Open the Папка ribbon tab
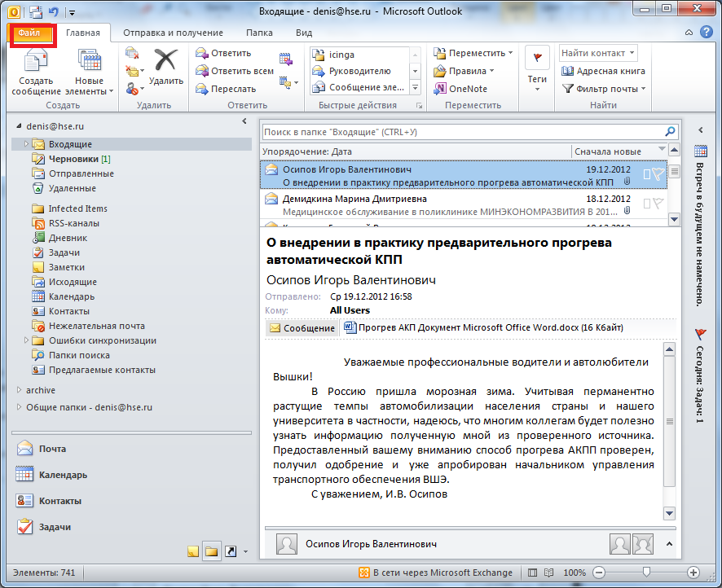The width and height of the screenshot is (722, 588). coord(259,33)
